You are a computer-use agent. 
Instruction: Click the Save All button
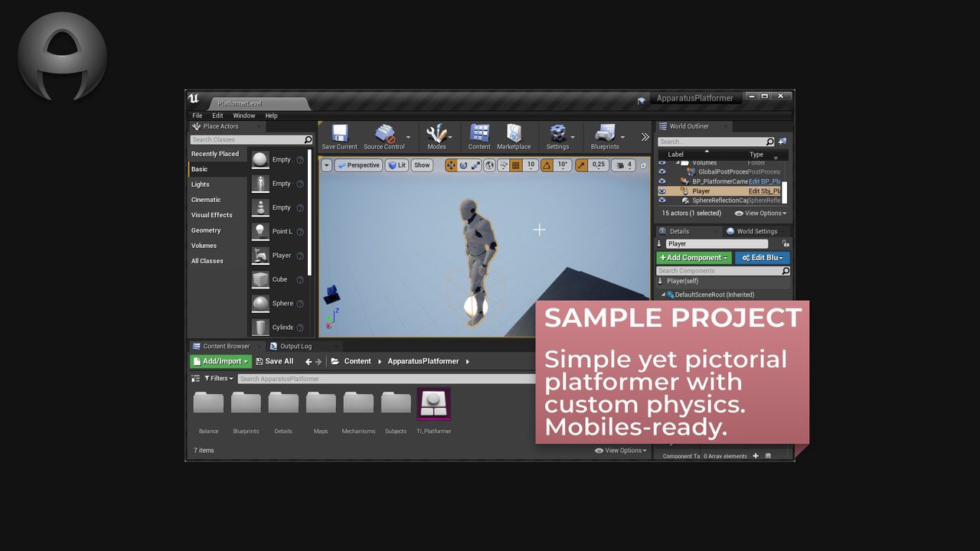275,360
